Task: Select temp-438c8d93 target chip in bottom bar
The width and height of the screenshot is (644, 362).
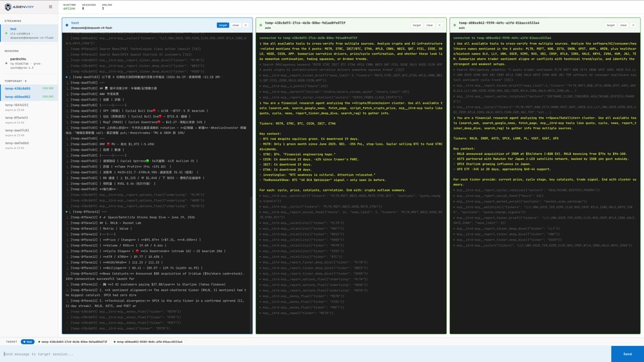Action: tap(73, 342)
